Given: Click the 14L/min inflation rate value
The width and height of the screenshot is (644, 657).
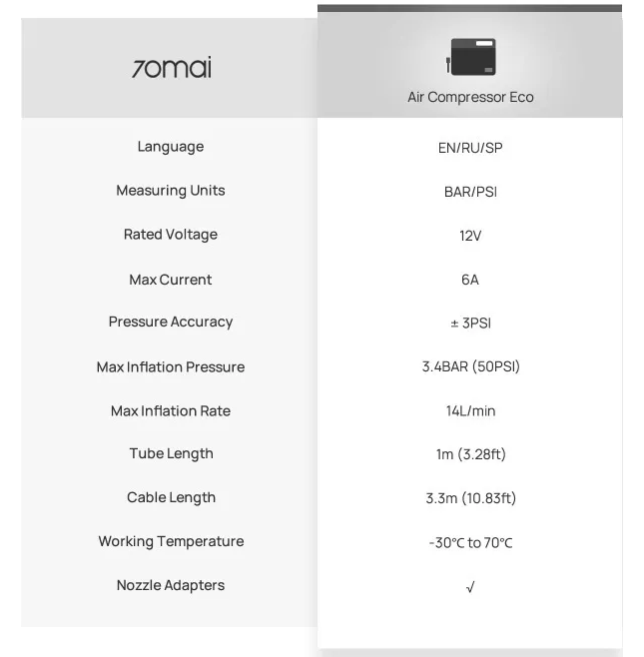Looking at the screenshot, I should [470, 411].
